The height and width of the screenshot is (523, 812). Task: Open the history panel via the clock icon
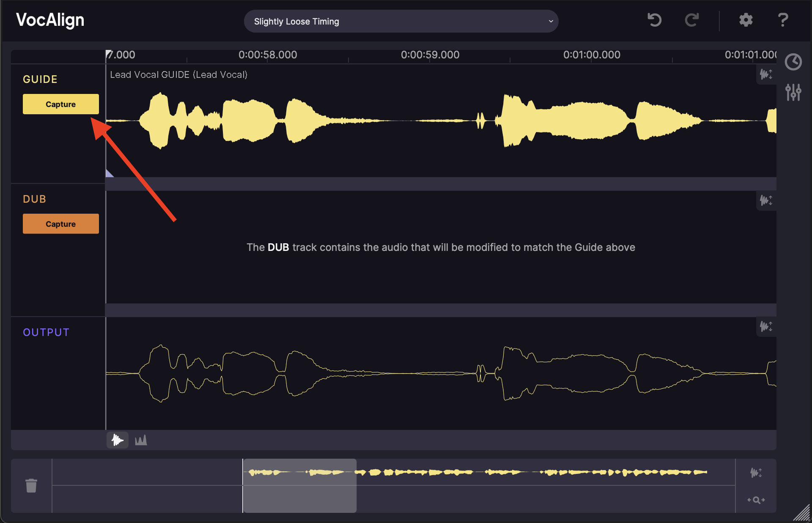pos(794,62)
